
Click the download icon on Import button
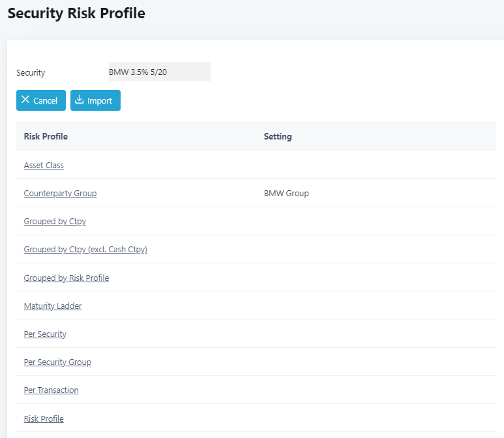pos(80,100)
